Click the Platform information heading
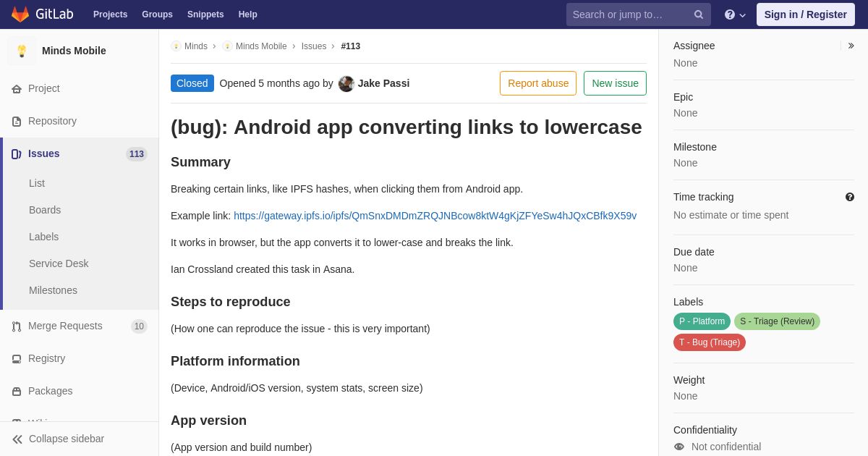Viewport: 868px width, 456px height. pyautogui.click(x=235, y=361)
